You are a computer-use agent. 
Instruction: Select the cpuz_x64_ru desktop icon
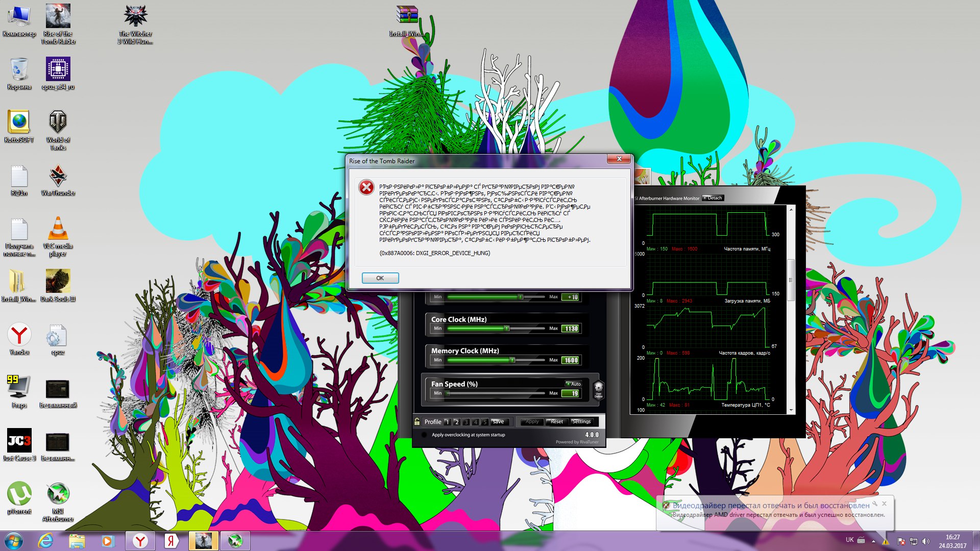(58, 73)
